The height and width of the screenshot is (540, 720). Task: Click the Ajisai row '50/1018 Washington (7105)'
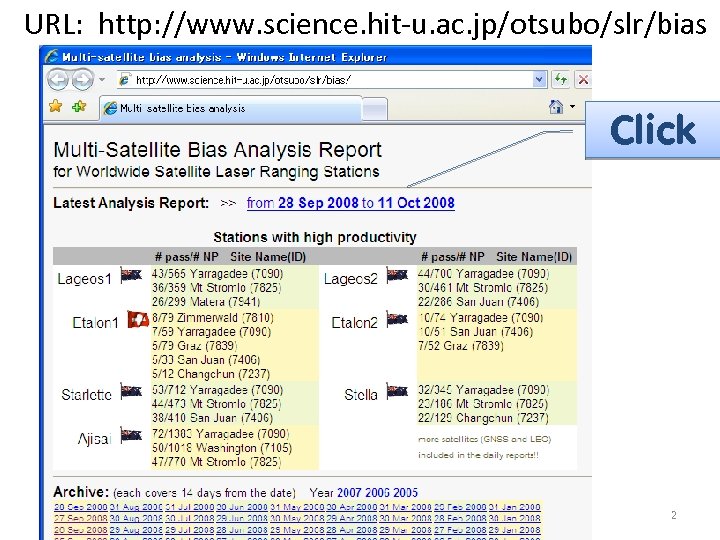point(222,448)
